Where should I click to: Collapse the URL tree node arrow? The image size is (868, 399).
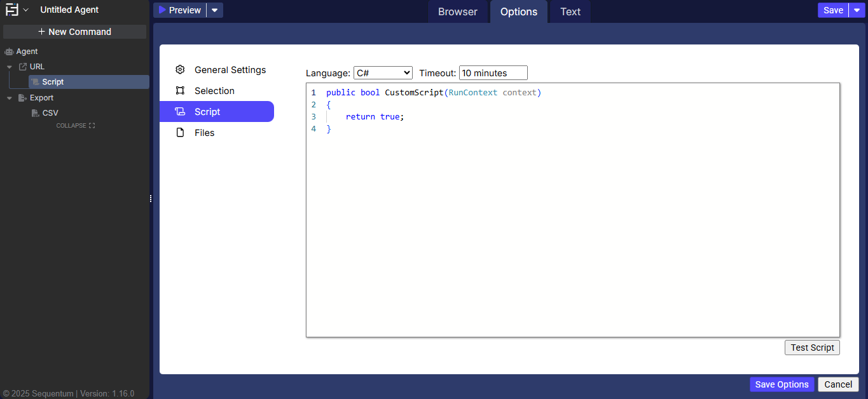(x=10, y=67)
